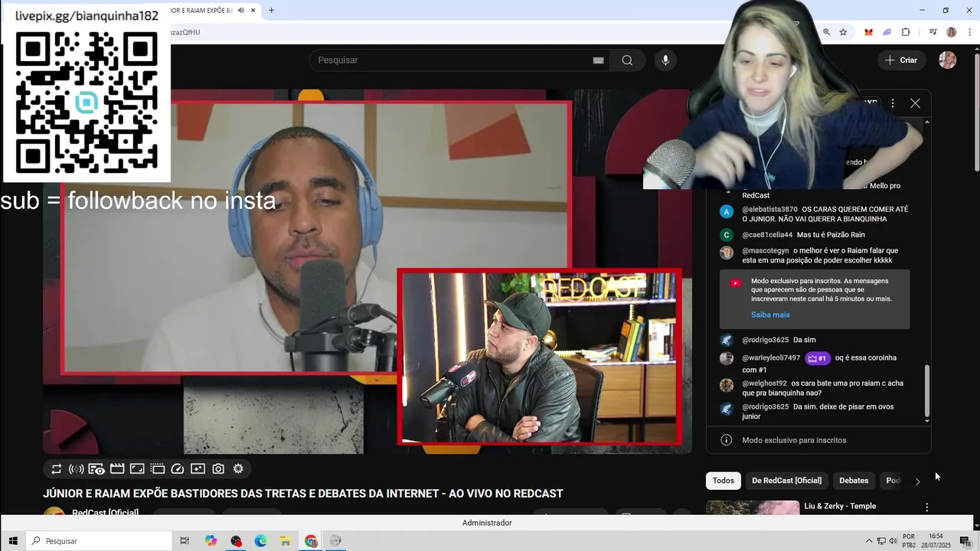Open the on-screen keyboard icon in search box
Screen dimensions: 980x551
click(598, 60)
